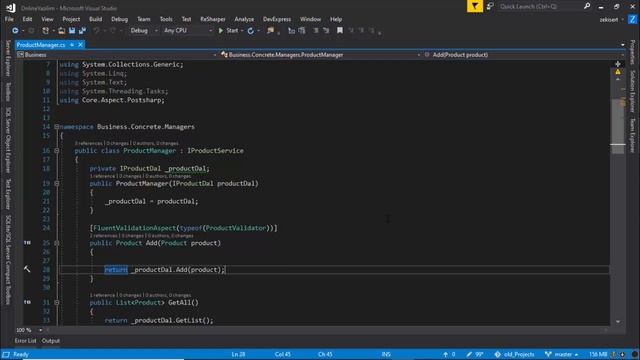Close the ProductManager.cs tab
Viewport: 640px width, 360px height.
coord(80,45)
